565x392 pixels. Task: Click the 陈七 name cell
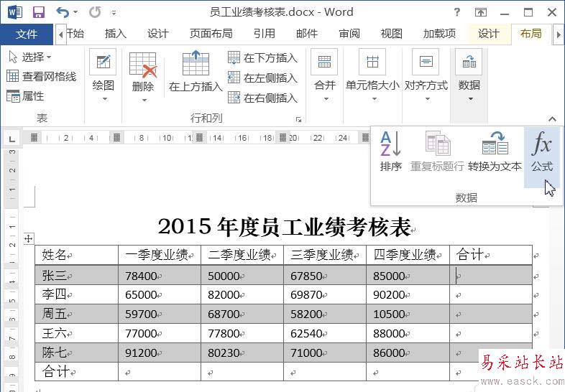tap(76, 353)
